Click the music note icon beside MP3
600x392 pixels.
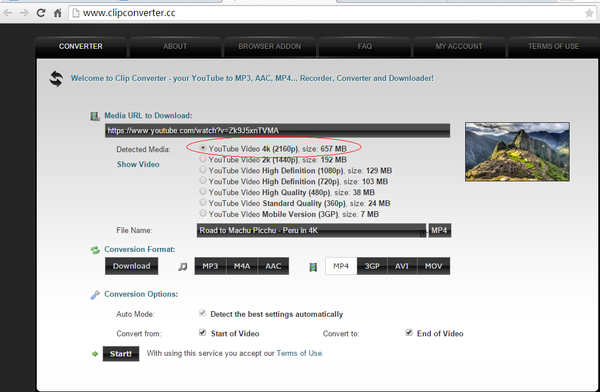coord(183,266)
